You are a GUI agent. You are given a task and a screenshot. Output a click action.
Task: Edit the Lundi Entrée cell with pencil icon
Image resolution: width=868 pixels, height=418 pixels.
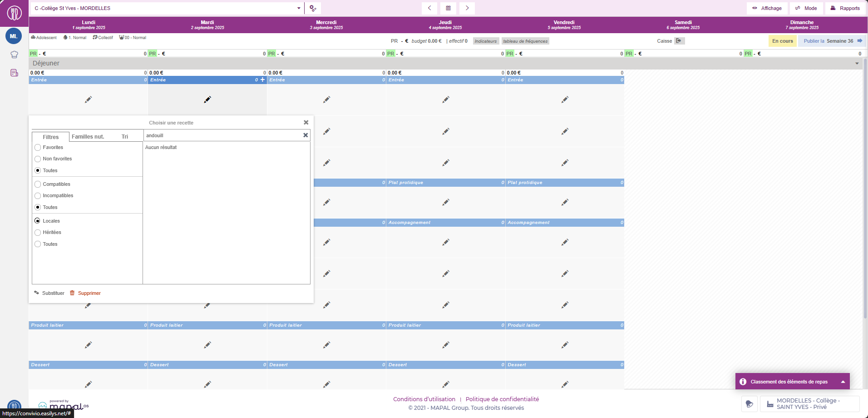pos(89,100)
